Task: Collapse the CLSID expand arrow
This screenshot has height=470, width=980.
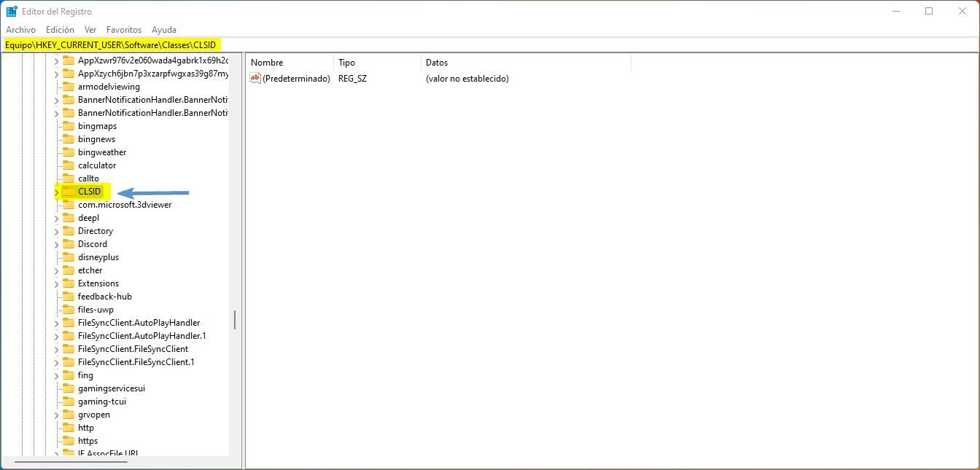Action: tap(57, 192)
